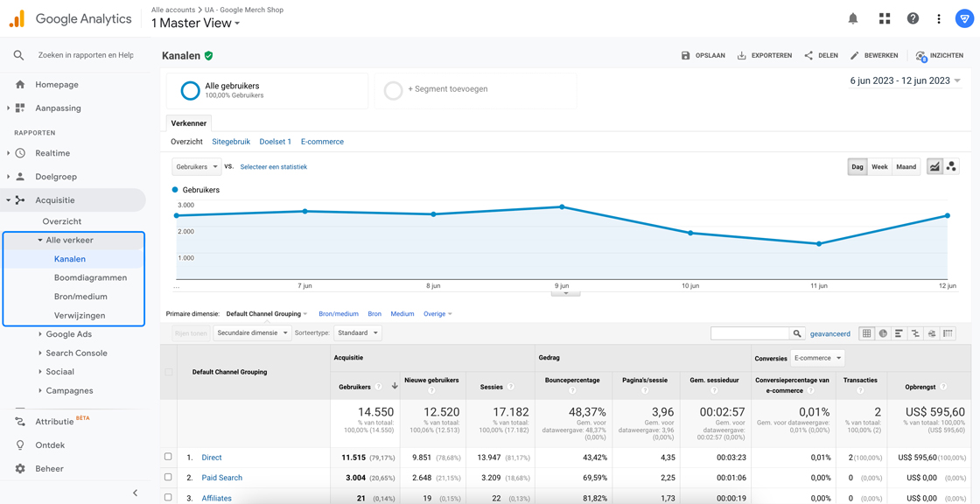This screenshot has width=980, height=504.
Task: Open the date range 6 jun 2023 picker
Action: click(x=906, y=80)
